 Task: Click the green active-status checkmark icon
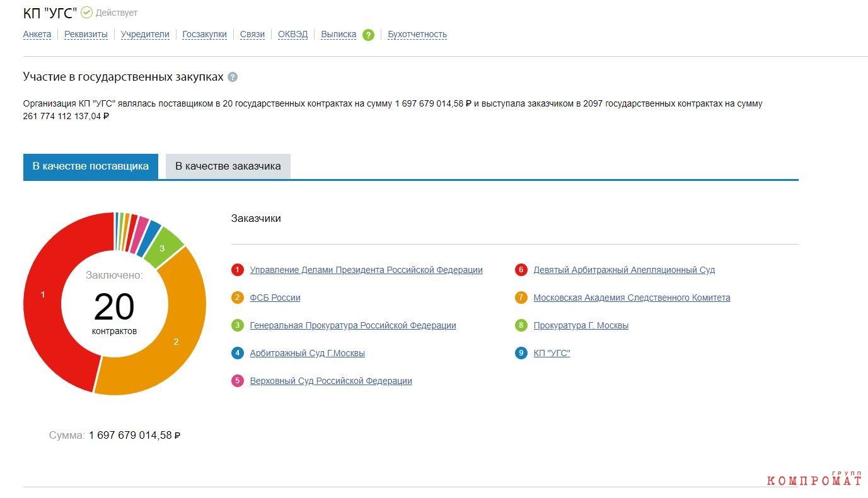pyautogui.click(x=86, y=13)
